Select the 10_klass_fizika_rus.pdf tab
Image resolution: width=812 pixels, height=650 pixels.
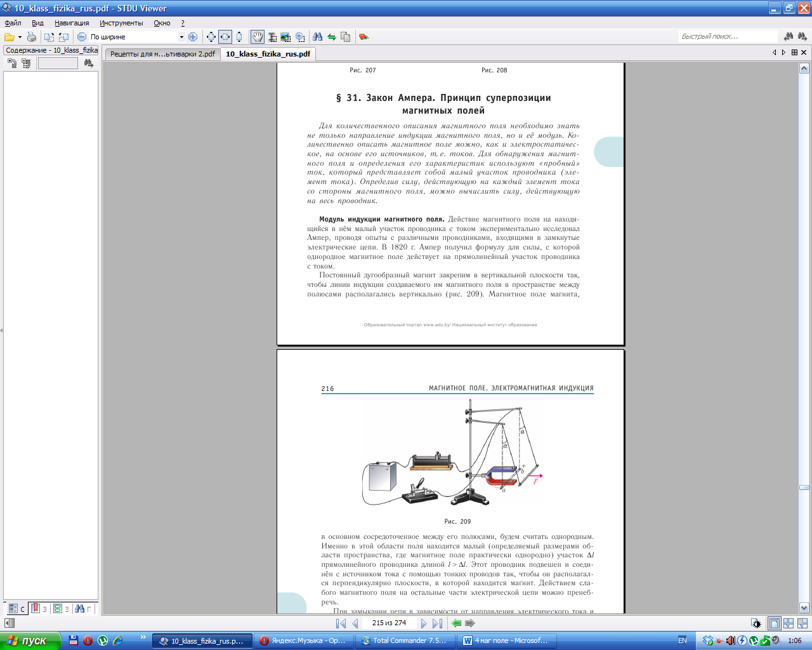pyautogui.click(x=268, y=54)
